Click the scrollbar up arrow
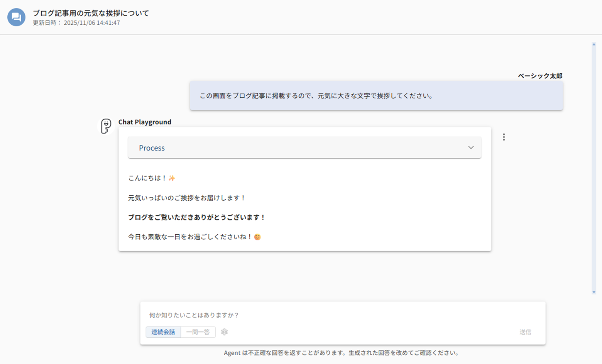602x364 pixels. coord(594,44)
